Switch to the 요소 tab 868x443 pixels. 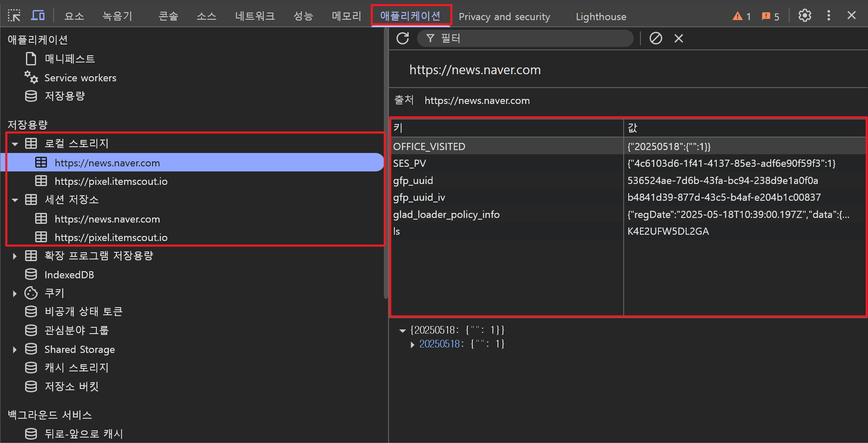74,16
